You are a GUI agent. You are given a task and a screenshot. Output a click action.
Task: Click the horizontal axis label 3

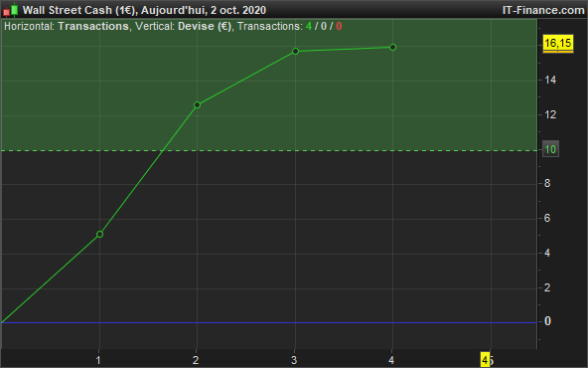[294, 360]
